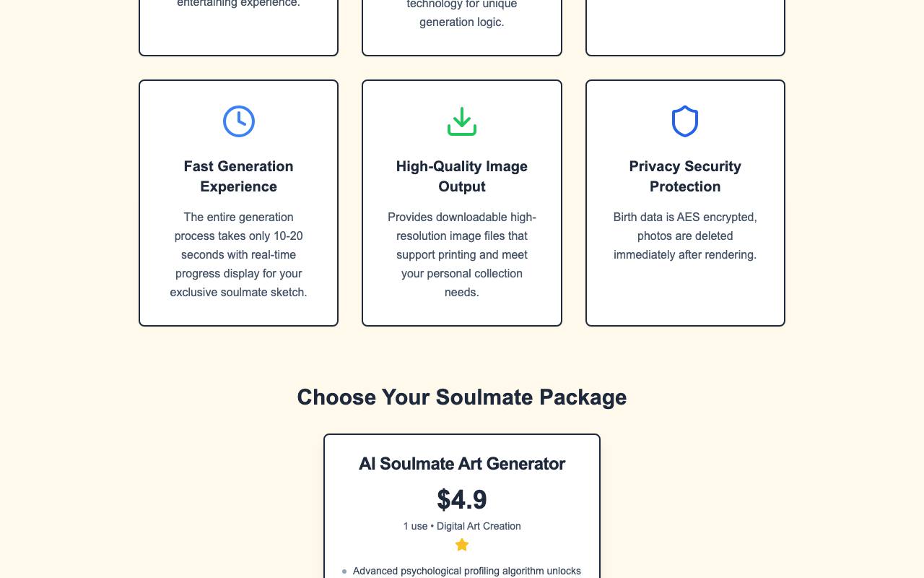Click the yellow star icon
This screenshot has width=924, height=578.
pyautogui.click(x=462, y=545)
